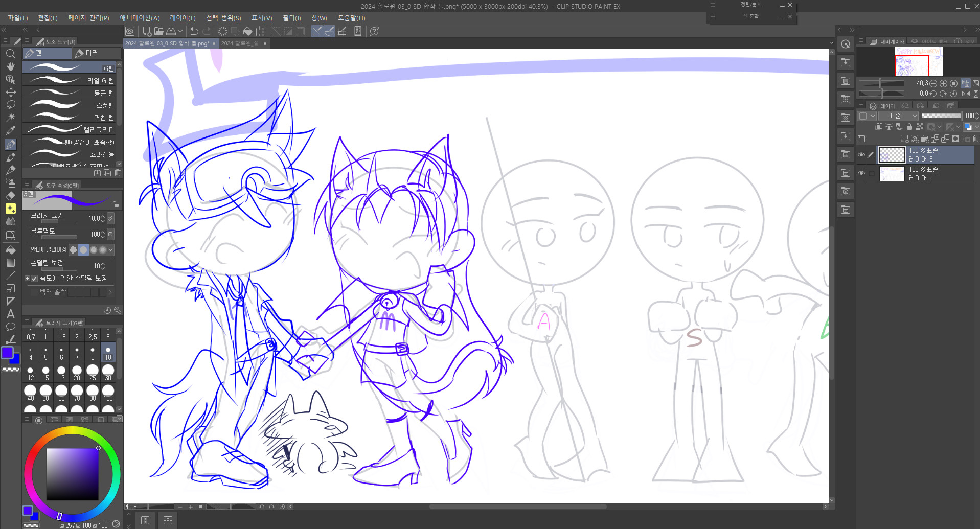This screenshot has width=980, height=529.
Task: Expand 속도에 의한 손떨림 보정 plus expander
Action: (x=27, y=278)
